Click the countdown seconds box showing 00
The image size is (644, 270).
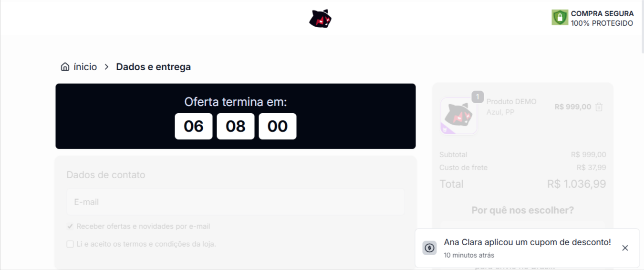click(277, 126)
